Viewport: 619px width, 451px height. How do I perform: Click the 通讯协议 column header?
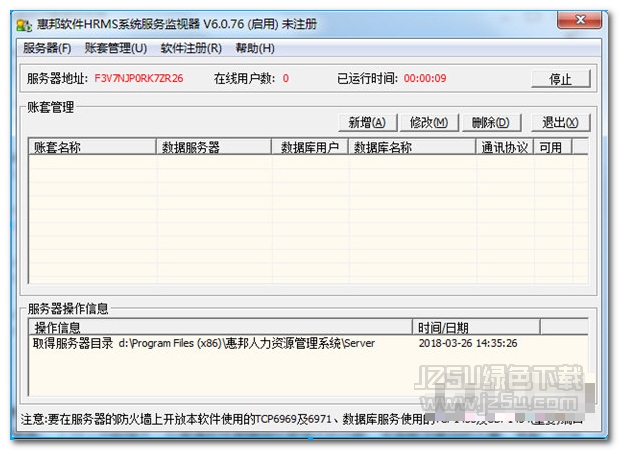pos(505,147)
